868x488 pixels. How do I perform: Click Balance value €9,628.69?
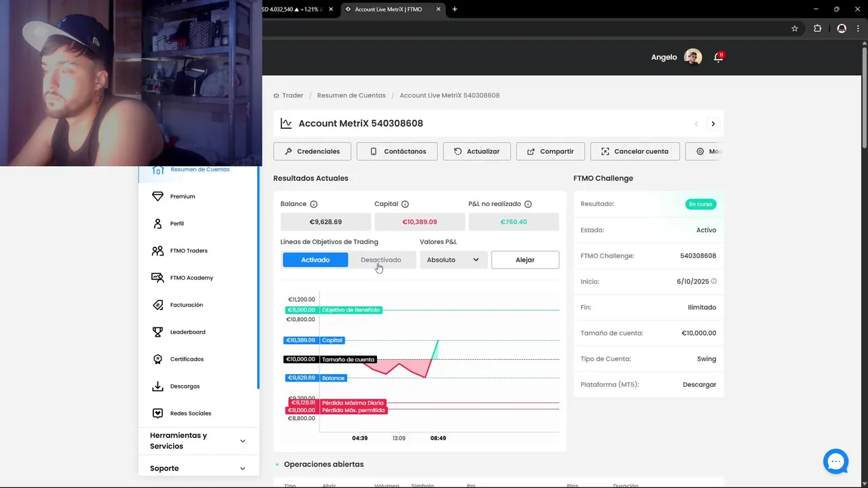click(325, 222)
